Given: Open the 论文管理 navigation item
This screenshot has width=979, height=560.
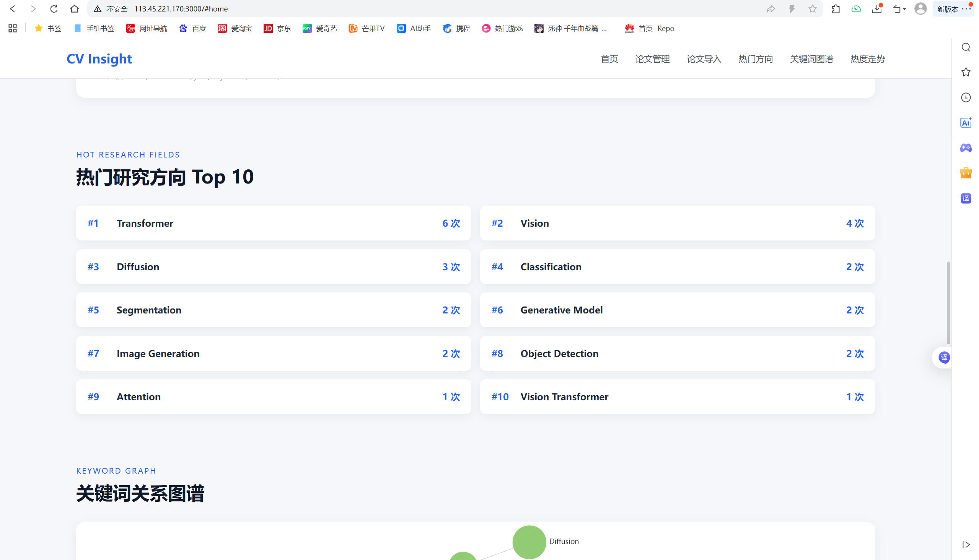Looking at the screenshot, I should tap(652, 59).
